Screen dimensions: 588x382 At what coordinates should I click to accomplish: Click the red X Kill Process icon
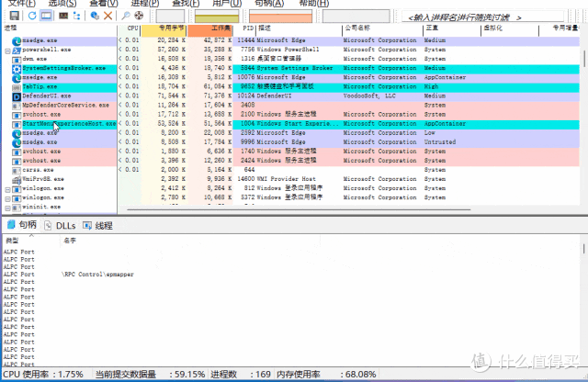point(108,16)
